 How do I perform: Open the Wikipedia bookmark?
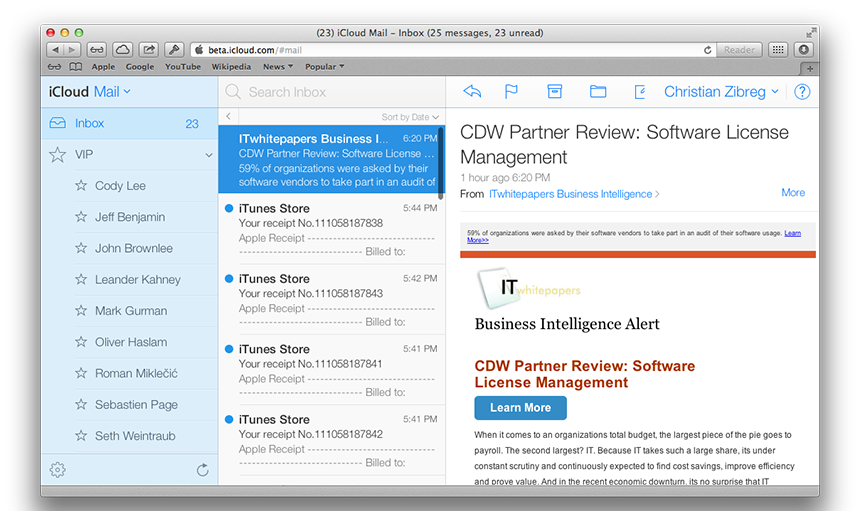231,66
